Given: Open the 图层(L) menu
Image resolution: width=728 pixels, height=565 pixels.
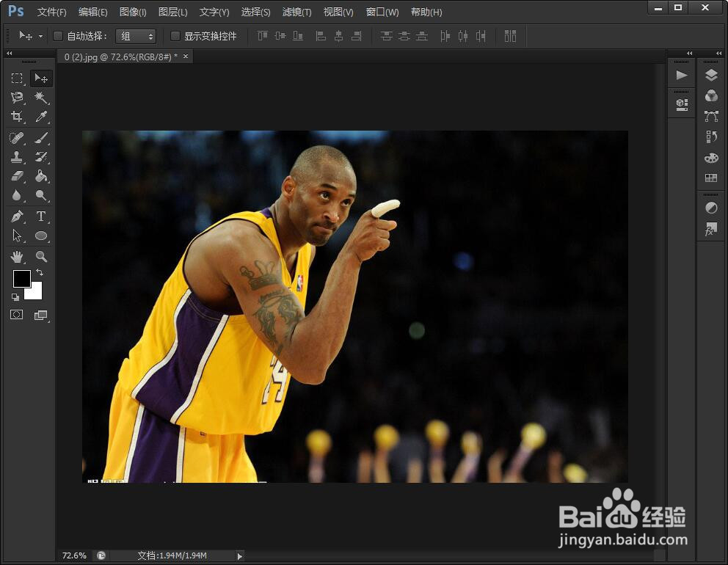Looking at the screenshot, I should click(172, 12).
